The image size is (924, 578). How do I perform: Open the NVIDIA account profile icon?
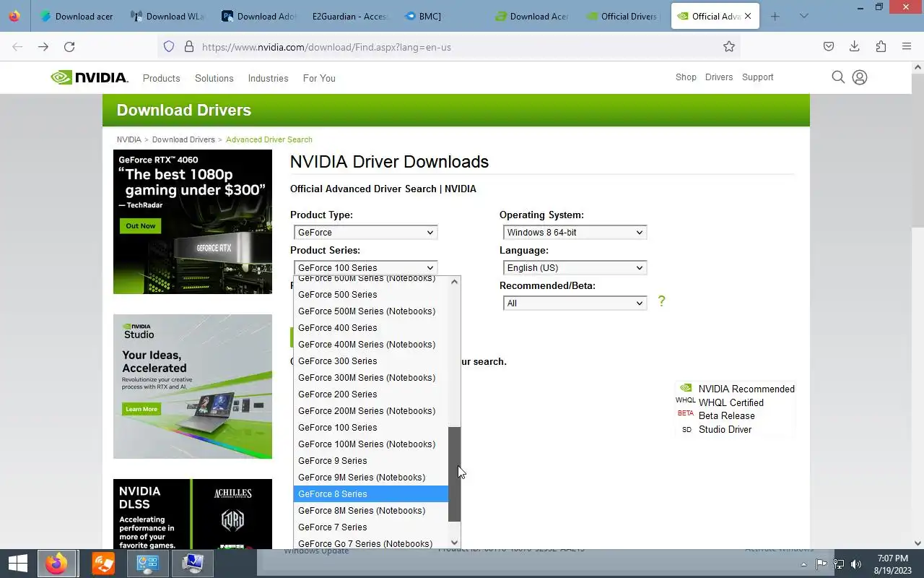click(860, 77)
